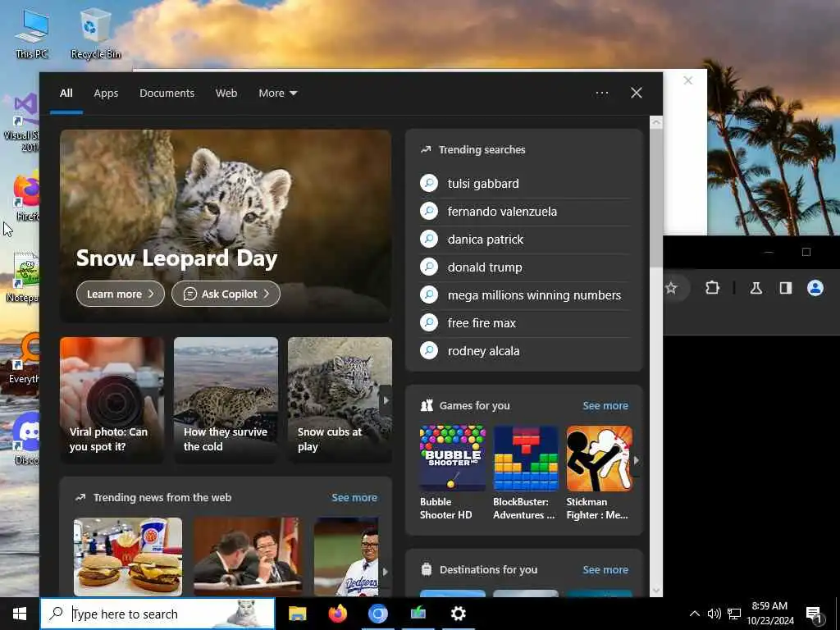The height and width of the screenshot is (630, 840).
Task: Click the search icon next to rodney alcala
Action: 429,350
